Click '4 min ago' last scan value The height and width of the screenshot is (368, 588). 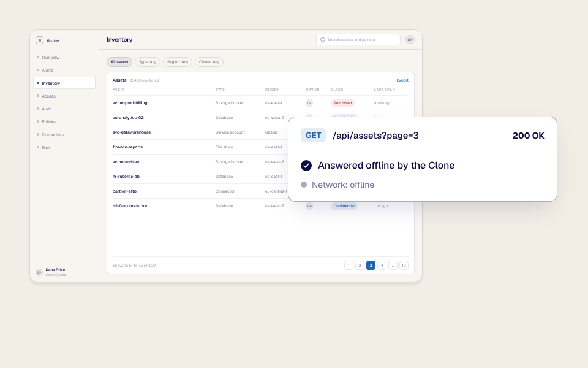pos(382,103)
